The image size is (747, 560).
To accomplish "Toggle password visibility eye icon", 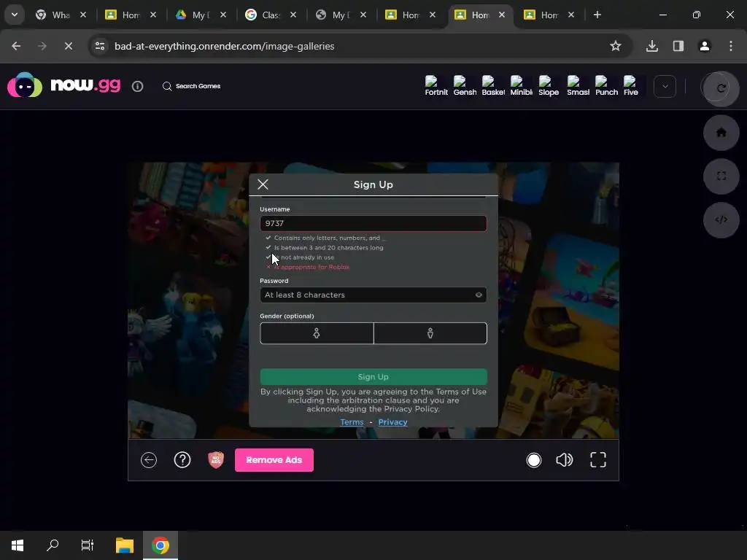I will (479, 295).
